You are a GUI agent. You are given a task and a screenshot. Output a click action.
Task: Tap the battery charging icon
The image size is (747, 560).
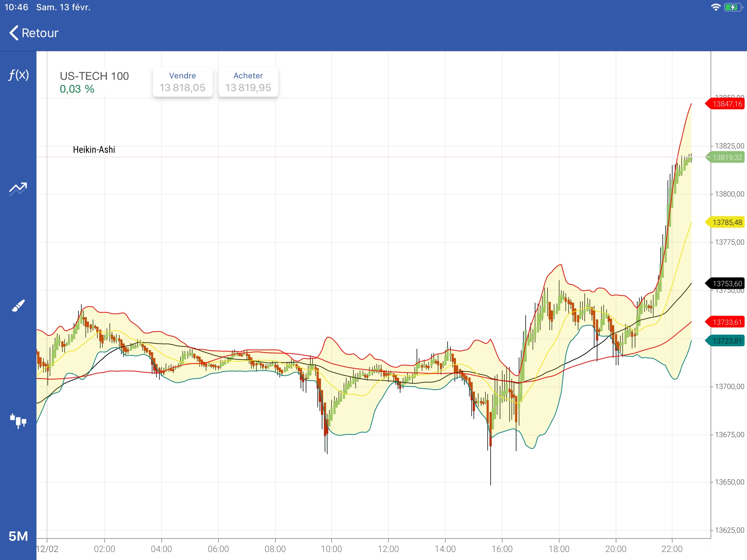pos(732,7)
